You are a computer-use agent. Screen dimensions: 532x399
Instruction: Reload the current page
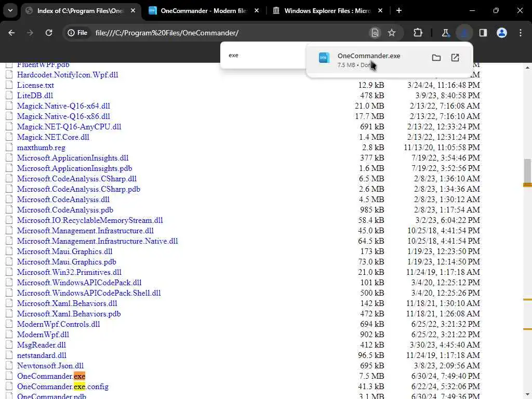[49, 33]
